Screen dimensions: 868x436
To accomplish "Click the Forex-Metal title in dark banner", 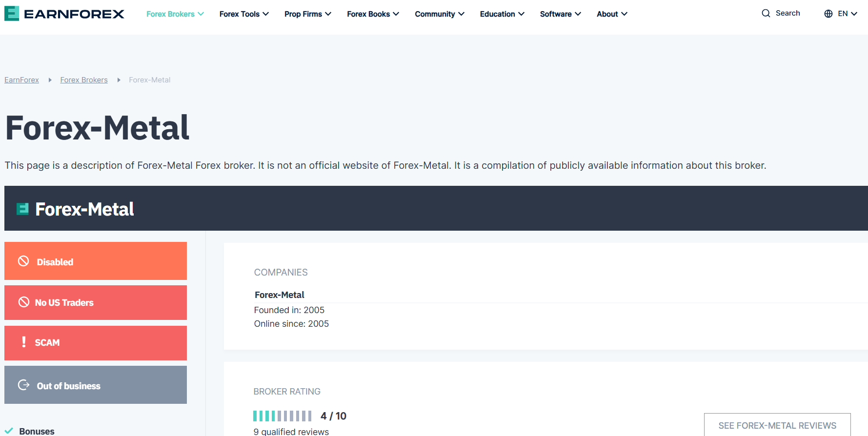I will (85, 209).
